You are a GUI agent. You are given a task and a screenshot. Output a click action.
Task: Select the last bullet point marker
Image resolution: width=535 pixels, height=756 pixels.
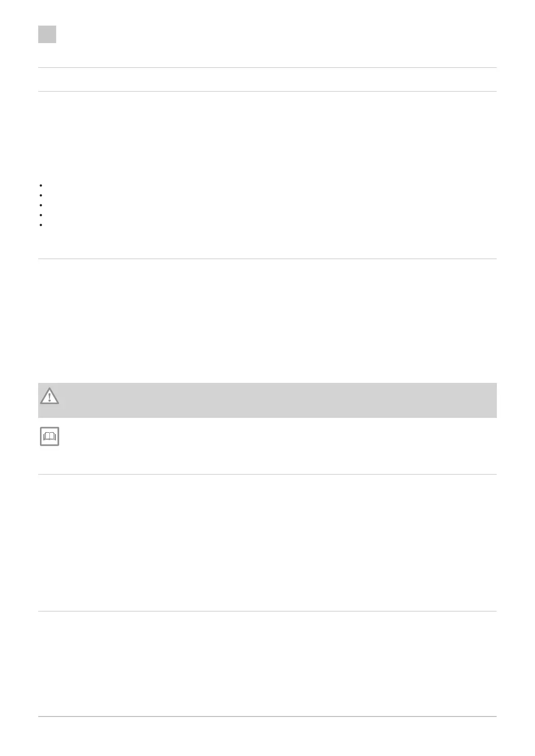coord(40,225)
